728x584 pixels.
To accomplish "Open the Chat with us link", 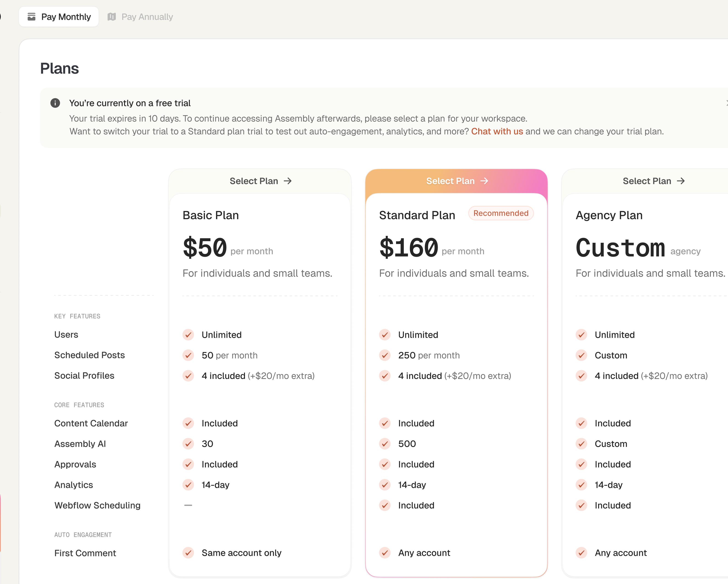I will coord(497,131).
